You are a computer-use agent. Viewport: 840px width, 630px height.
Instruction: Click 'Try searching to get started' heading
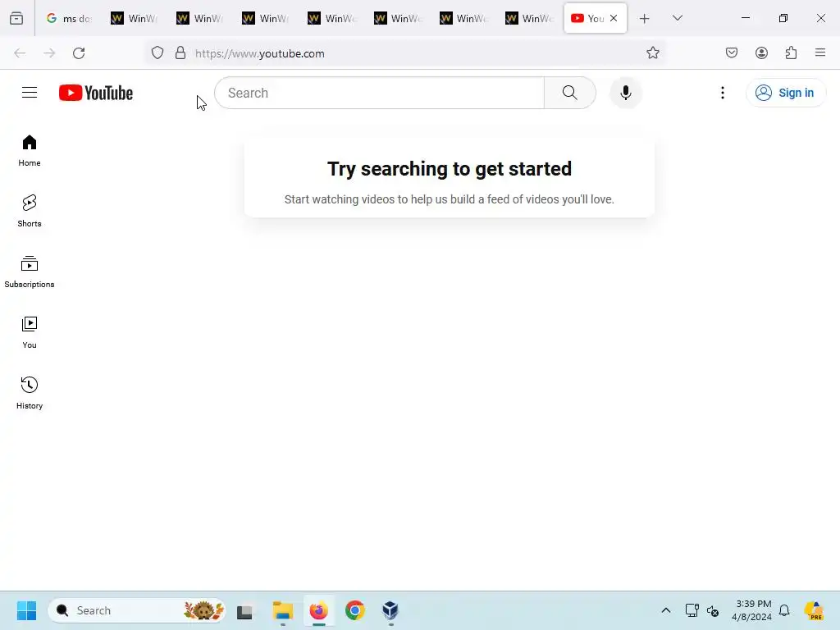click(450, 169)
